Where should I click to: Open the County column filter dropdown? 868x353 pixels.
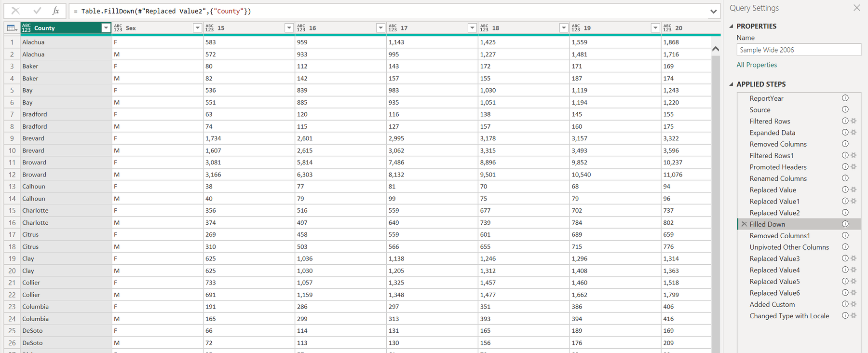(106, 28)
